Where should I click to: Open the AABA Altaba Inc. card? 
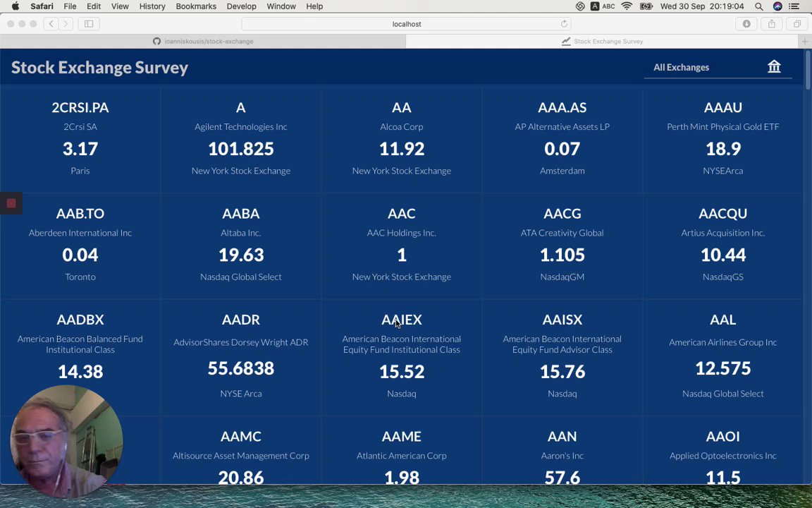(241, 246)
